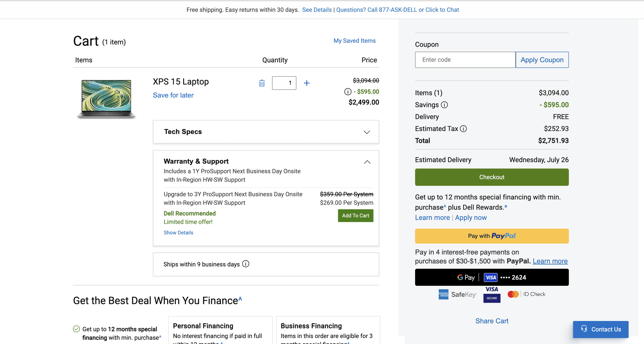Click the Delivery FREE value

pyautogui.click(x=561, y=117)
